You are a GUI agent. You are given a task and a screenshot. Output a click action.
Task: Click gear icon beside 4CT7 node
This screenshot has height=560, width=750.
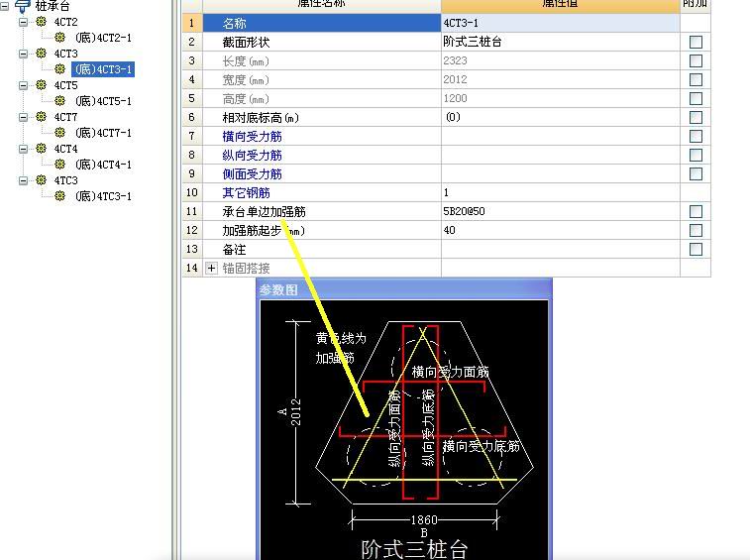tap(42, 117)
